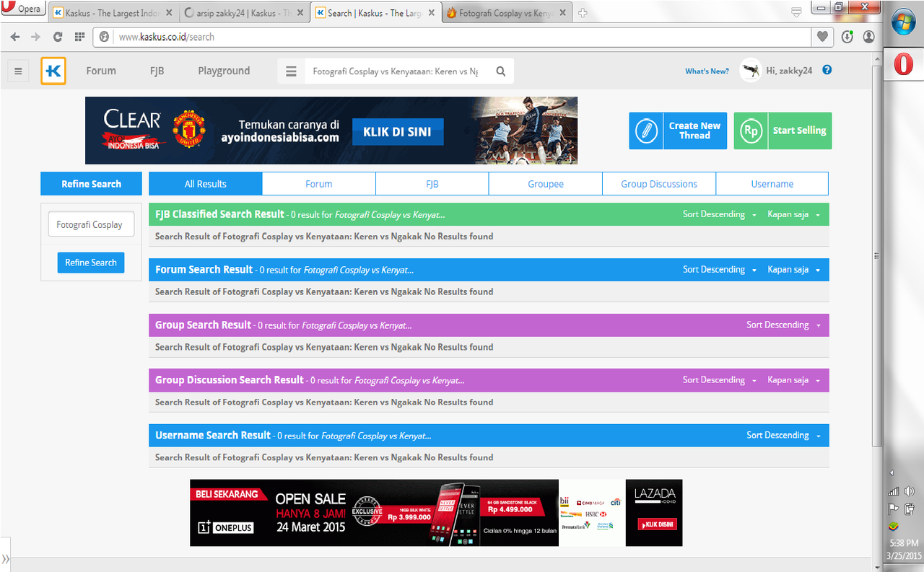Click the Create New Thread button
Screen dimensions: 924x572
point(678,131)
